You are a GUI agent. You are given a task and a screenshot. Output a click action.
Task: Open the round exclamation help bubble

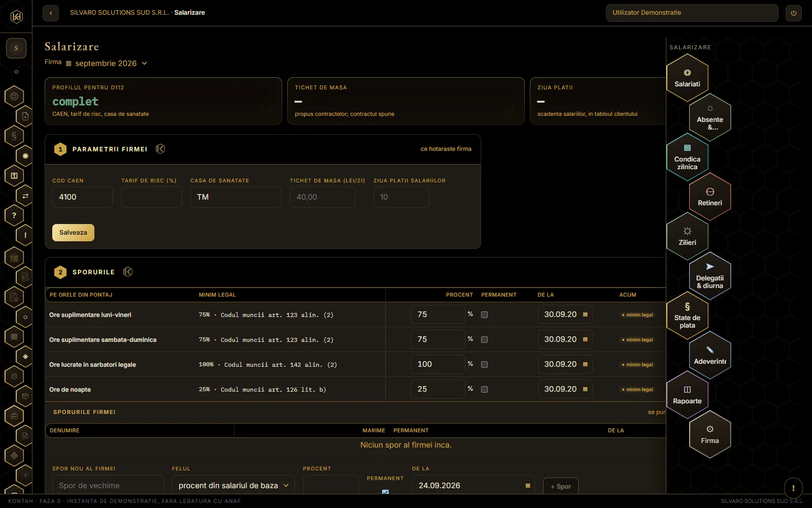tap(793, 488)
